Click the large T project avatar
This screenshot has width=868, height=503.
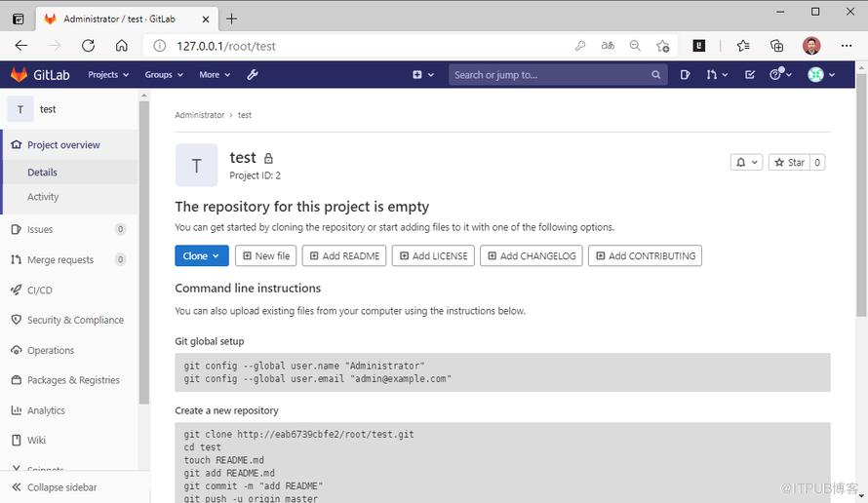coord(196,166)
